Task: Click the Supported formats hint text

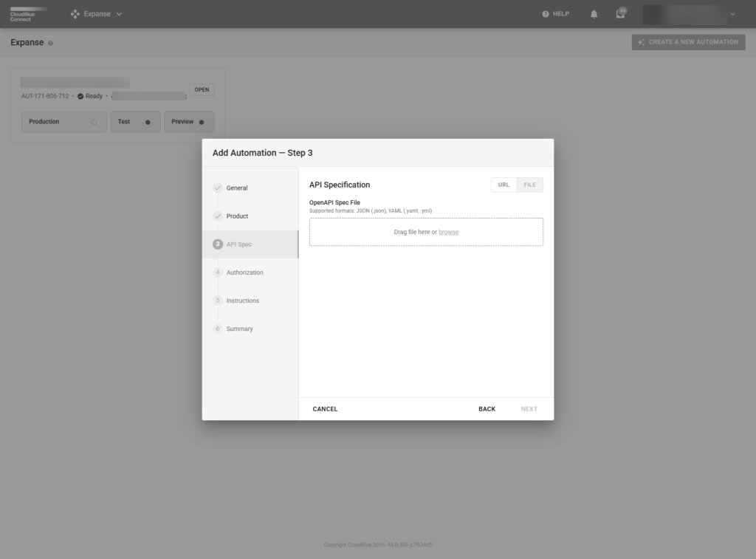Action: point(371,210)
